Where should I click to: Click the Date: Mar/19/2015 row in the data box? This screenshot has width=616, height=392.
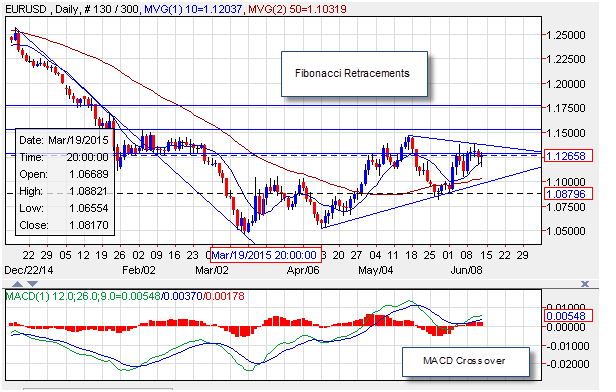click(64, 140)
